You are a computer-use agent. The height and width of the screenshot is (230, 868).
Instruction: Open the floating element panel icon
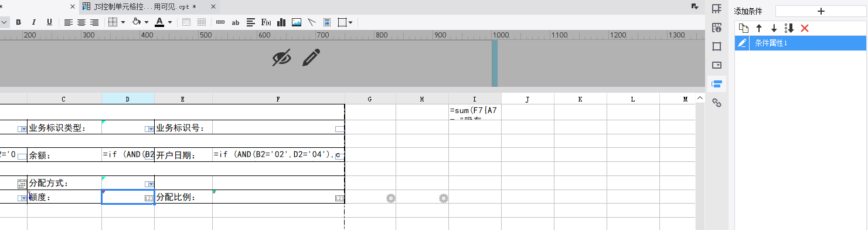pos(716,46)
